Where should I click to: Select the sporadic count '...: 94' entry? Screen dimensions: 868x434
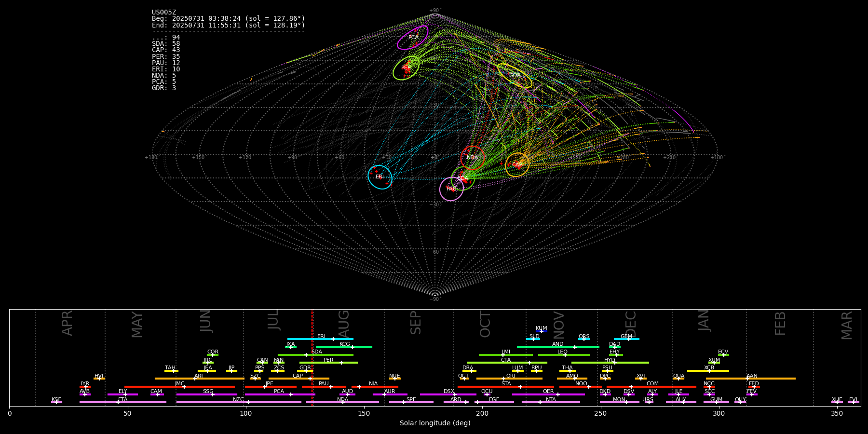166,38
